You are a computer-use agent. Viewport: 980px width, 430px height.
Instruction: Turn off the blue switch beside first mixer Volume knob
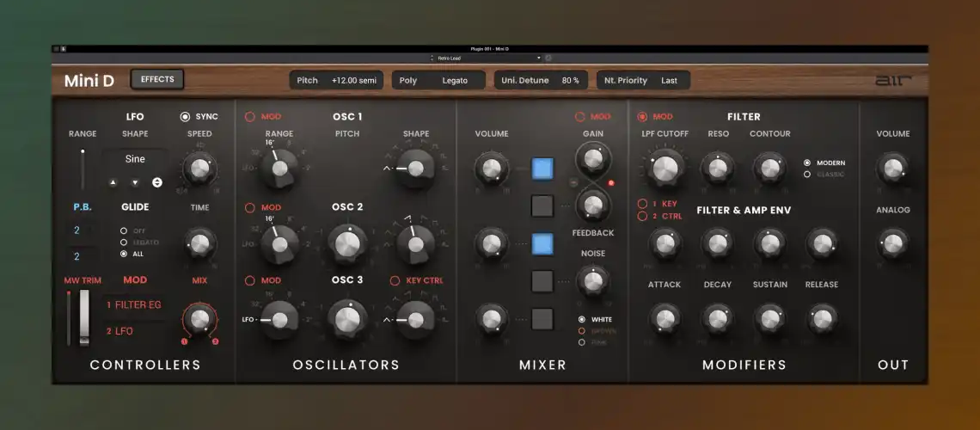point(542,169)
